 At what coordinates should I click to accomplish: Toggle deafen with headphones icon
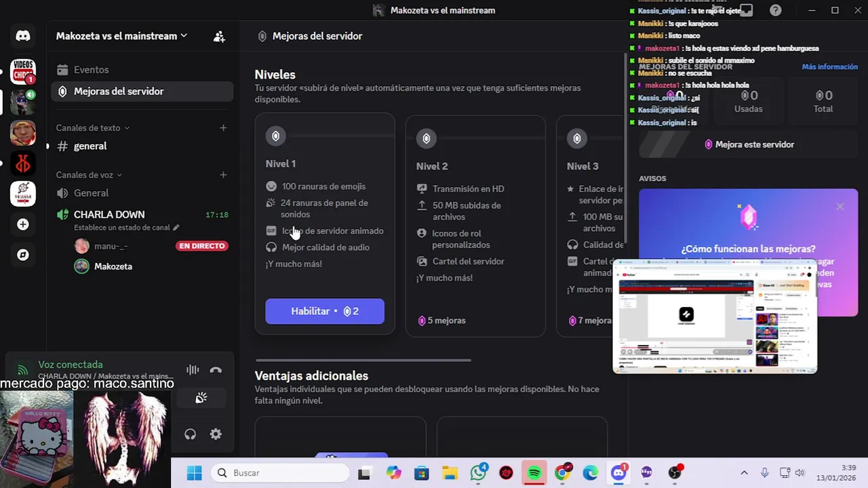click(190, 434)
